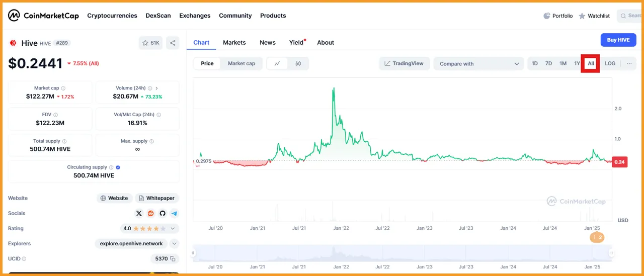Open the Hive Whitepaper link
Screen dimensions: 644x276
tap(157, 198)
